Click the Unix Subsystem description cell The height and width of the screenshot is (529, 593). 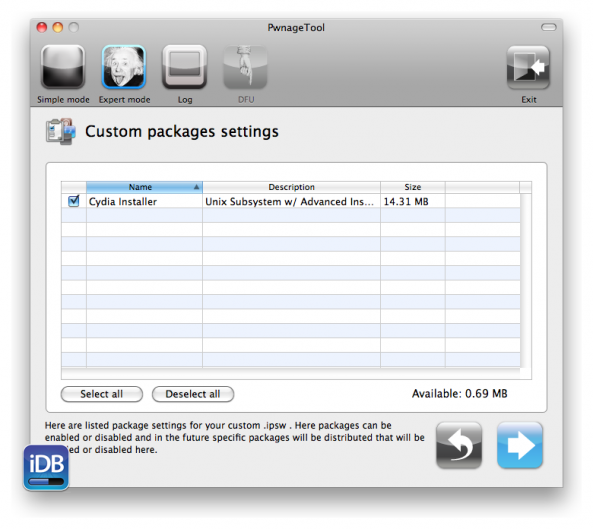click(x=289, y=202)
